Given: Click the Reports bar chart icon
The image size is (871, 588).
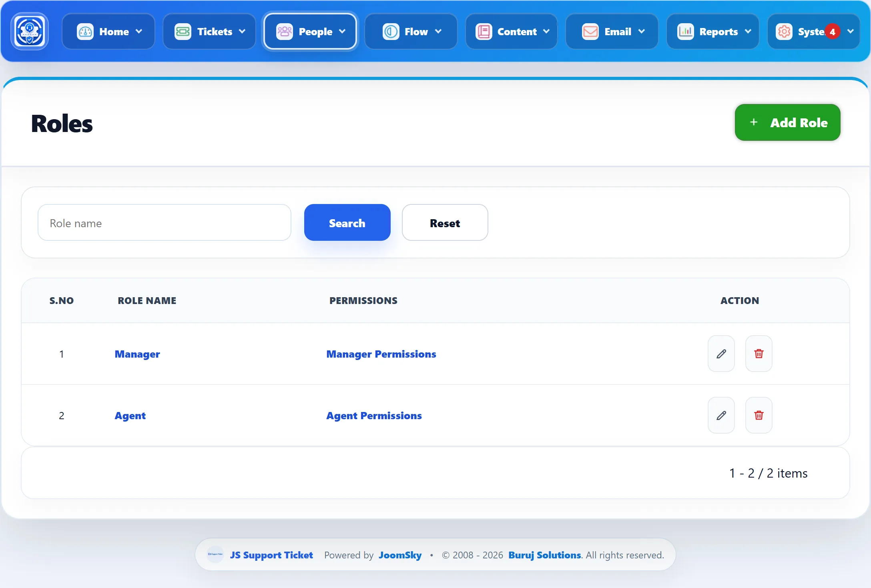Looking at the screenshot, I should [685, 31].
